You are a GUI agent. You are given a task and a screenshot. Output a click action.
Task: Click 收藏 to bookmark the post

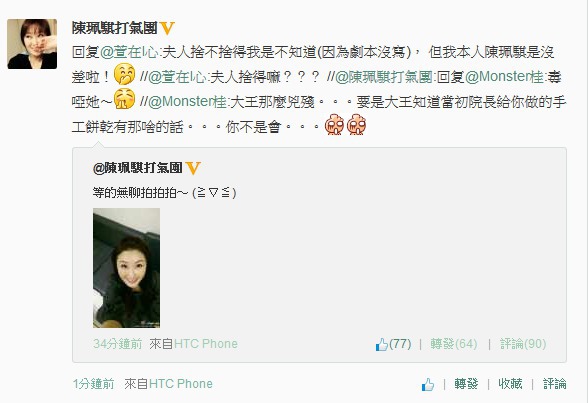pyautogui.click(x=510, y=384)
